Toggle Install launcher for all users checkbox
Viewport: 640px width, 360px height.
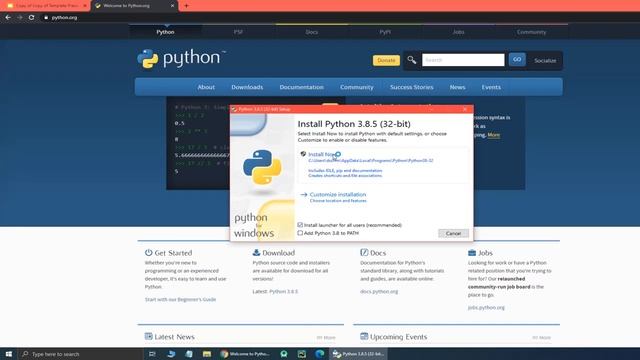[300, 225]
